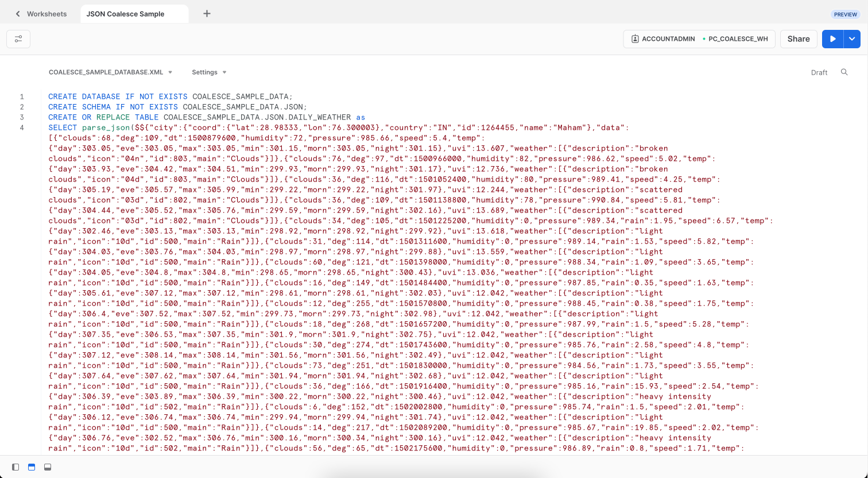Viewport: 868px width, 478px height.
Task: Open the filters sliders icon
Action: click(18, 39)
